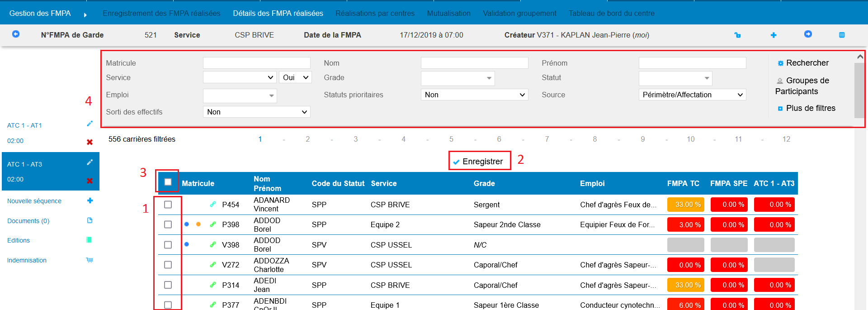Delete the ATC 1 - AT3 sequence
The width and height of the screenshot is (868, 310).
(90, 181)
